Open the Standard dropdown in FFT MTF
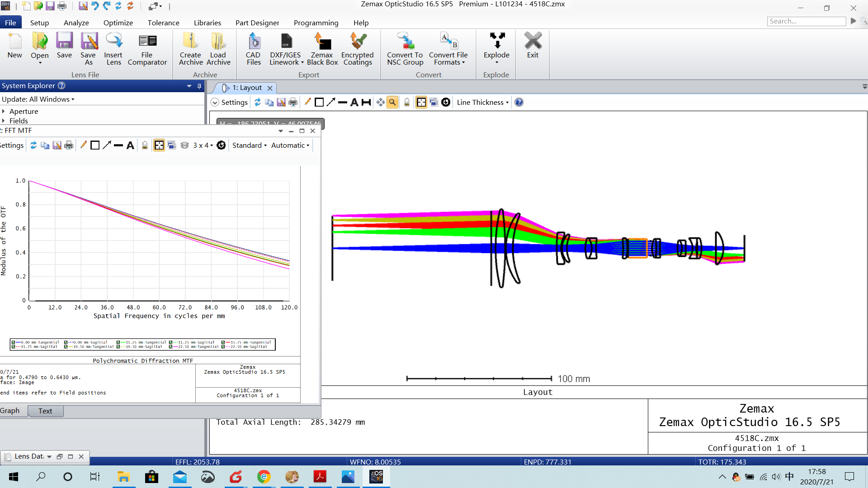The image size is (868, 488). pyautogui.click(x=249, y=145)
